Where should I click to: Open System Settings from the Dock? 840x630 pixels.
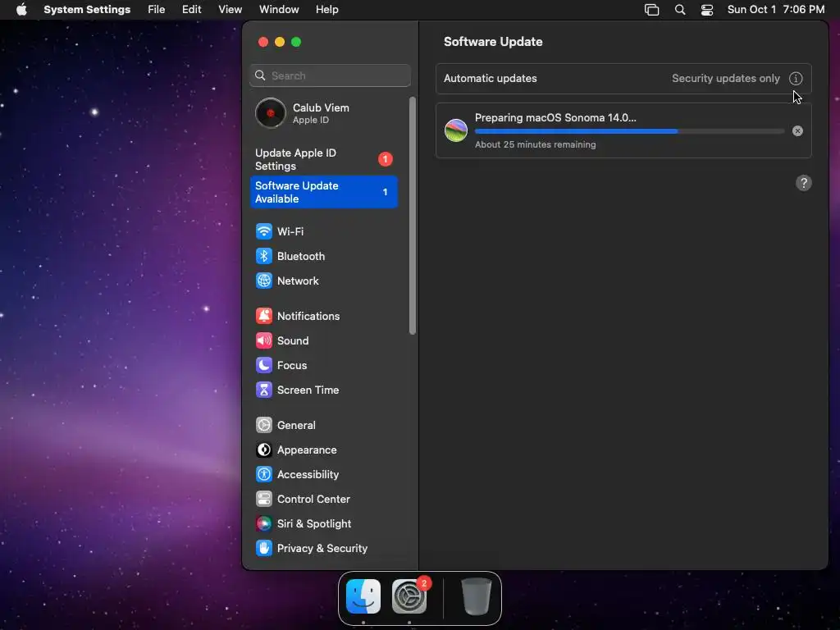click(x=409, y=596)
